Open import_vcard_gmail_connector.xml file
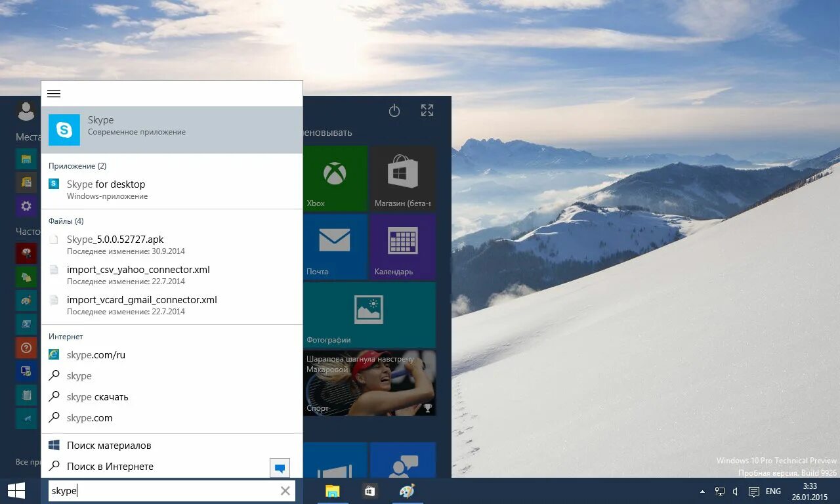Viewport: 840px width, 504px height. click(x=172, y=305)
